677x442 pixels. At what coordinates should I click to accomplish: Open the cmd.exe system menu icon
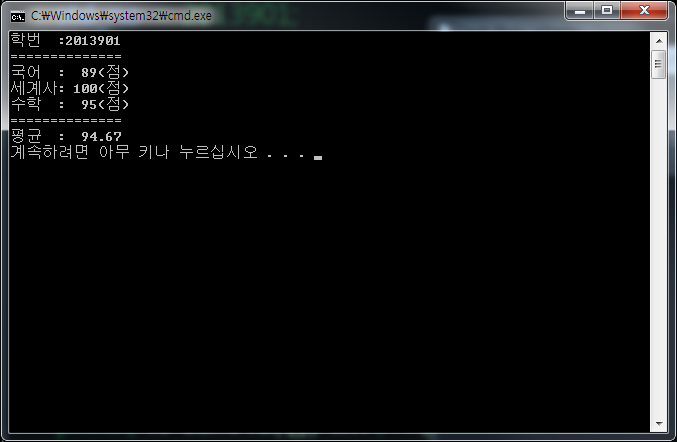(18, 16)
